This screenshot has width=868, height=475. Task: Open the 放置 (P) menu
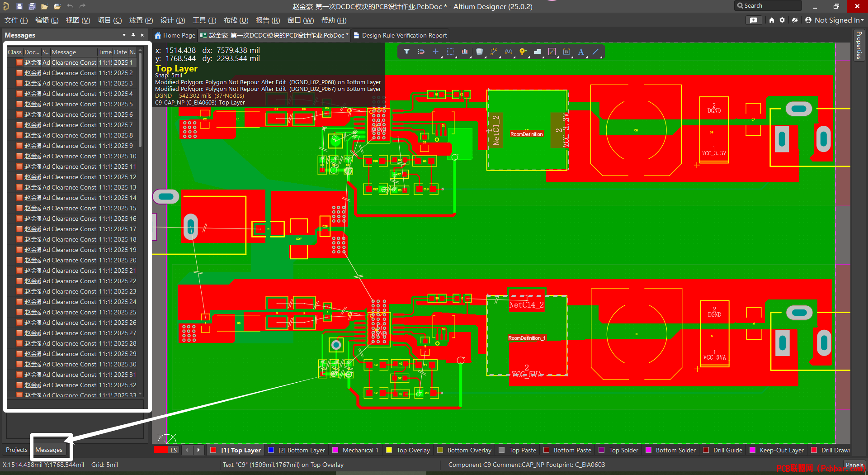point(141,20)
